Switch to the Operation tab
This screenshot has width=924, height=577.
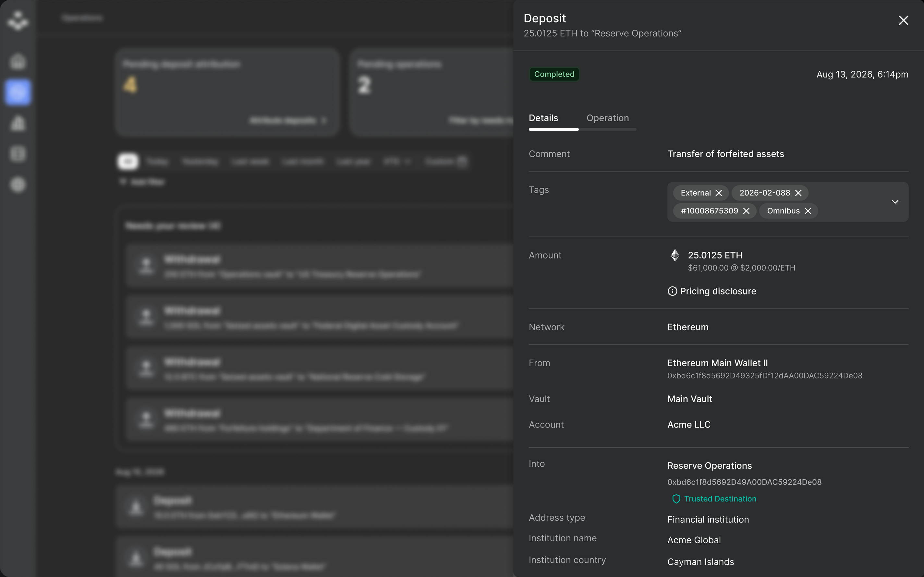(607, 118)
